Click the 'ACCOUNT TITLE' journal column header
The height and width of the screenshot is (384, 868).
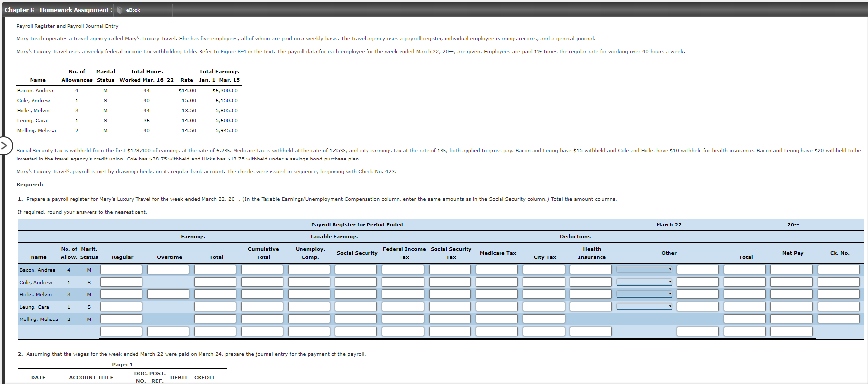click(x=91, y=378)
